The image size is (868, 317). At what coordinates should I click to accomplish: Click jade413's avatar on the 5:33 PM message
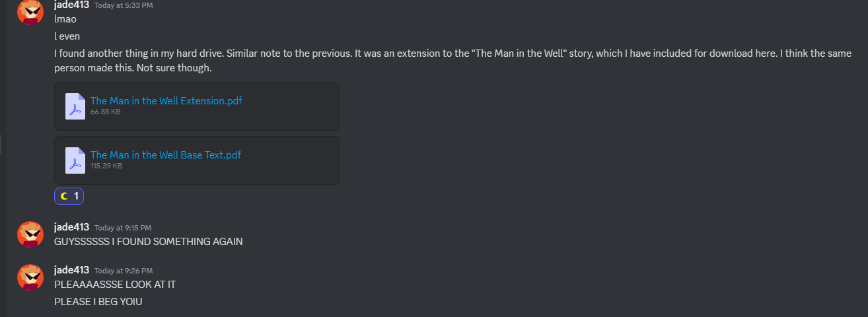tap(30, 11)
